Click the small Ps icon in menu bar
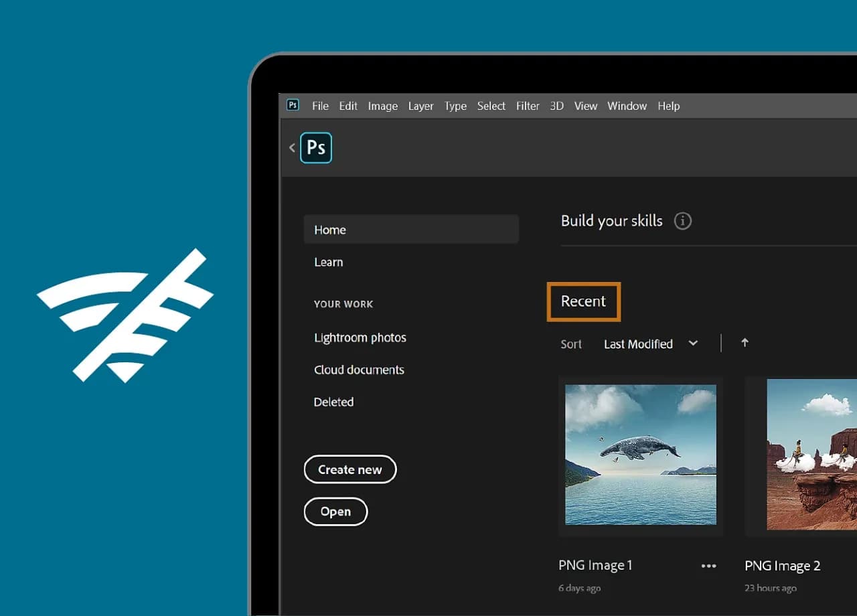 pyautogui.click(x=293, y=105)
